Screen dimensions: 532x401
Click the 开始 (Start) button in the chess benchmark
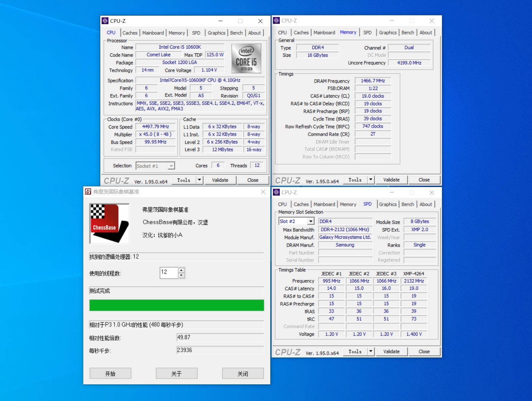[x=110, y=373]
